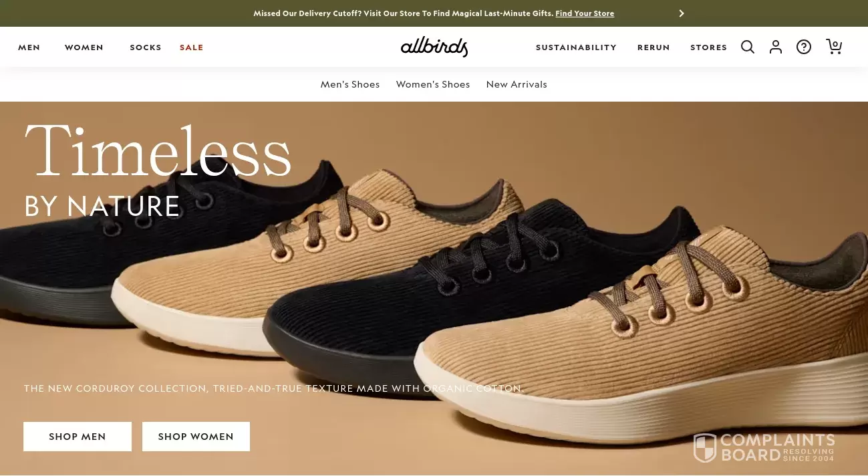Go to the Sale section
Screen dimensions: 868x476
192,47
